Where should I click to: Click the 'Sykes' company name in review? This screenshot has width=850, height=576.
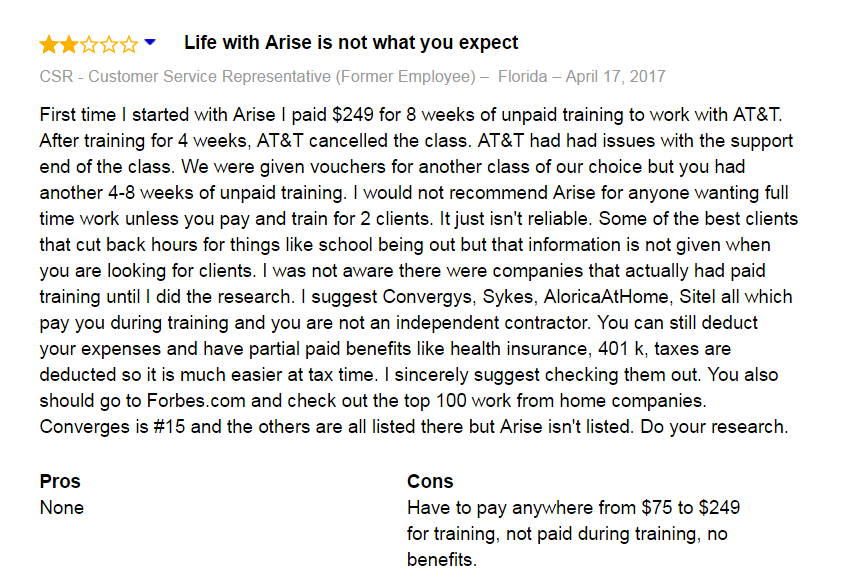coord(507,297)
